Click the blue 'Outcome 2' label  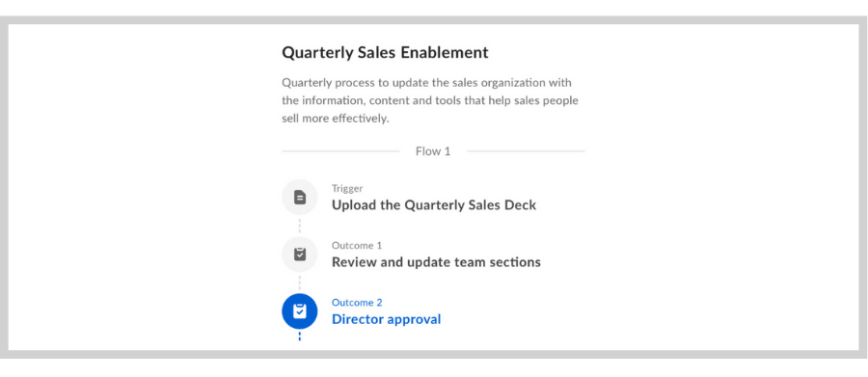pyautogui.click(x=357, y=302)
